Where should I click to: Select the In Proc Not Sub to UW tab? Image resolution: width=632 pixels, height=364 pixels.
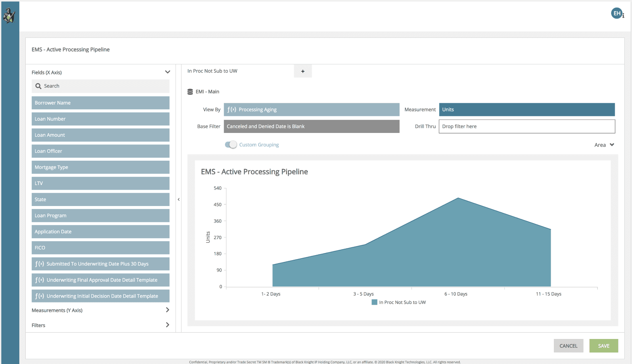(212, 71)
